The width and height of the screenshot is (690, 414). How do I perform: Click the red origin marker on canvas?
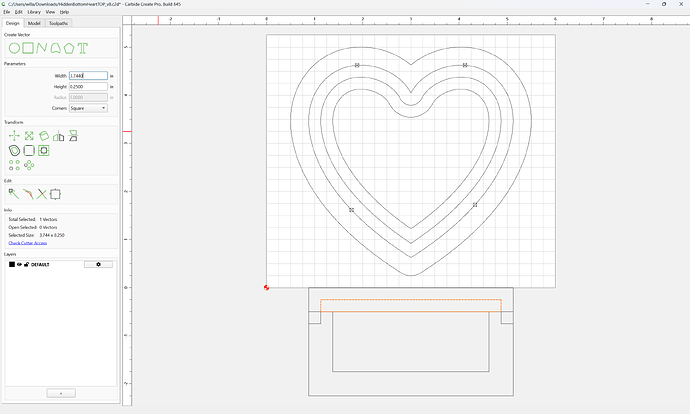point(266,287)
